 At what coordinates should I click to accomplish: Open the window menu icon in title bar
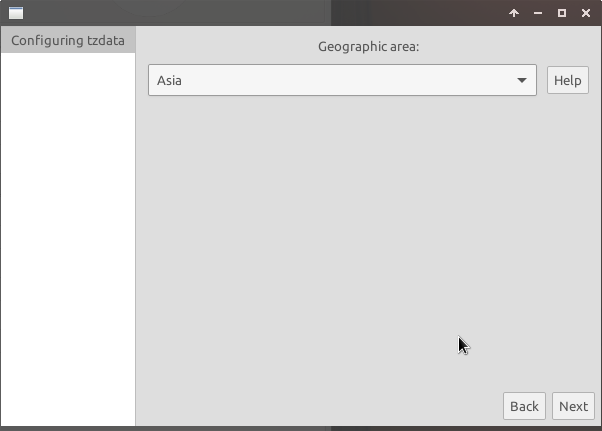pyautogui.click(x=16, y=13)
